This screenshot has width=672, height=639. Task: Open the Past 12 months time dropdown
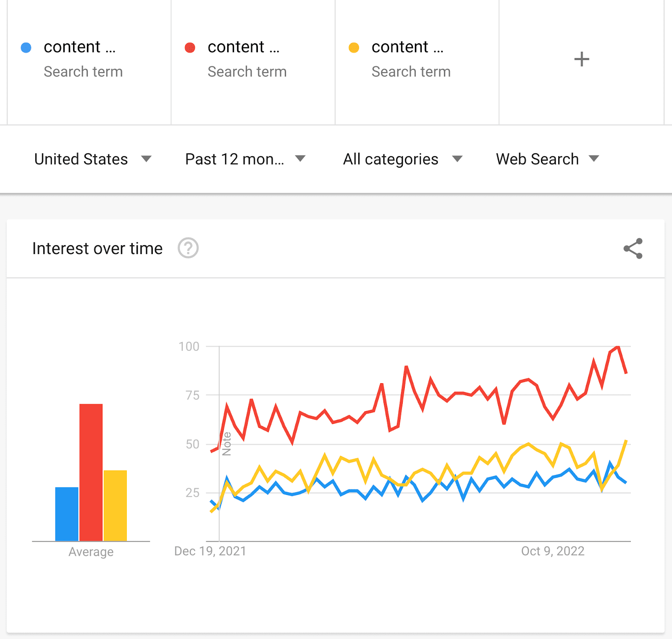point(245,159)
